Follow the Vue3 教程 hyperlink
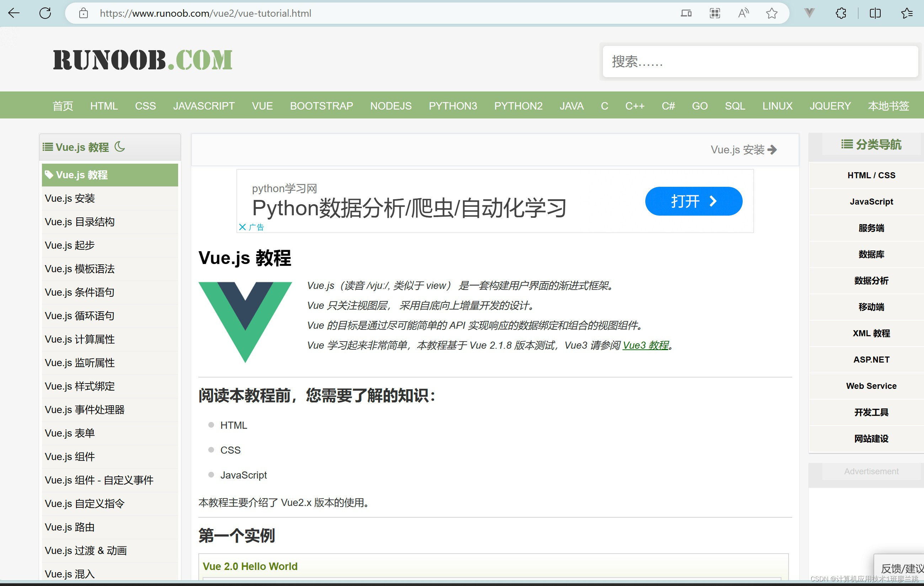 pos(645,345)
